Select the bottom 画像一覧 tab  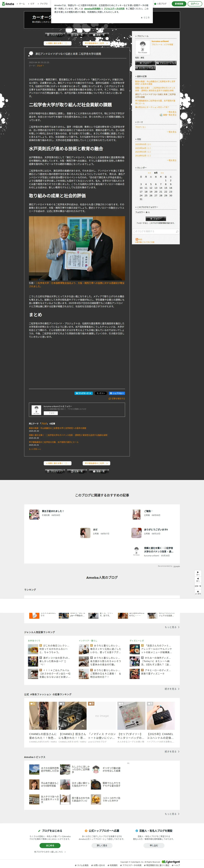pos(99,471)
